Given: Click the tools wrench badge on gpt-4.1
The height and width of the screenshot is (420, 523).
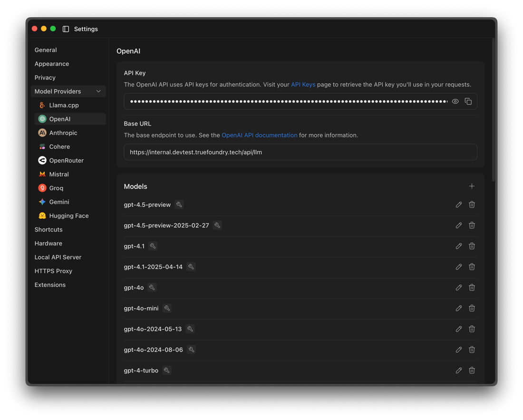Looking at the screenshot, I should [x=153, y=246].
